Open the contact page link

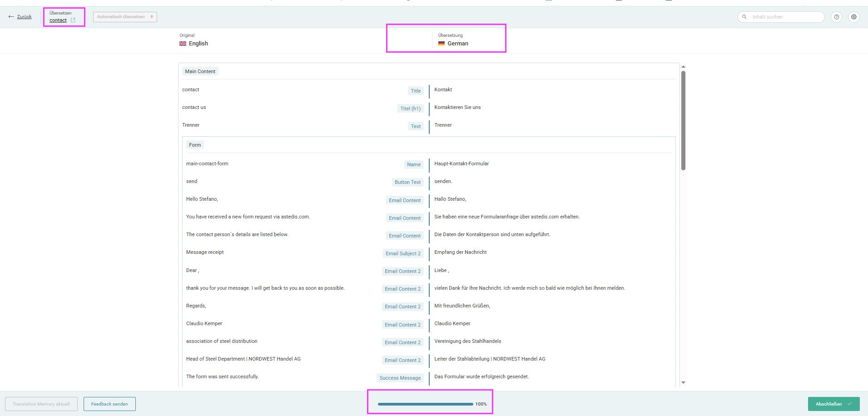point(58,20)
